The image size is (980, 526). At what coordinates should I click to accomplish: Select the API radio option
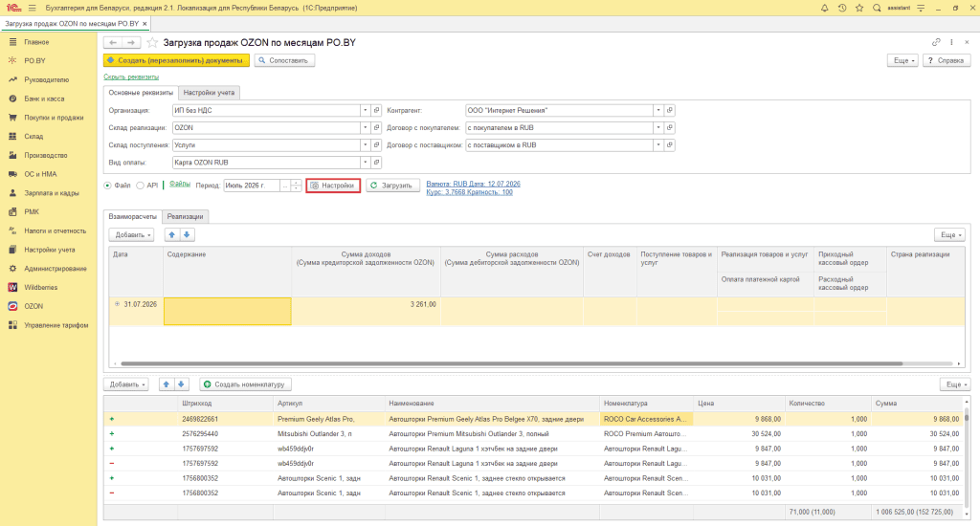[141, 186]
